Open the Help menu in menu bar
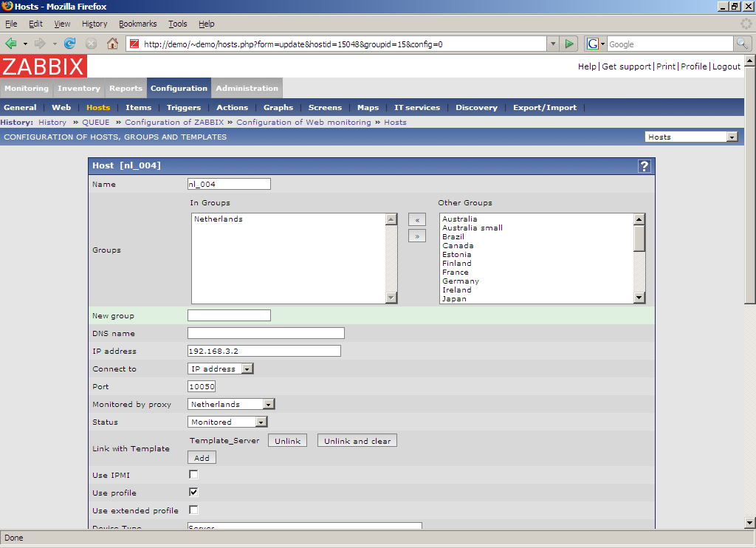The image size is (756, 548). pyautogui.click(x=207, y=24)
